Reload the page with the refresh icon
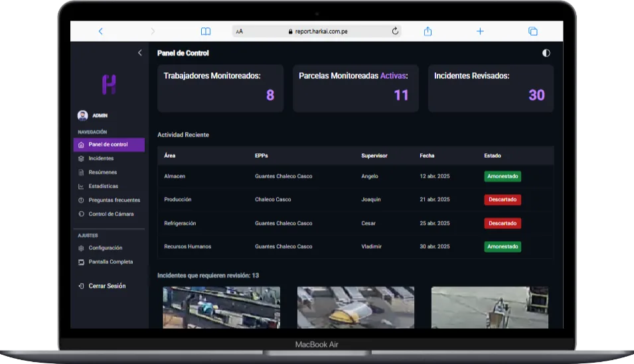634x364 pixels. [x=395, y=30]
